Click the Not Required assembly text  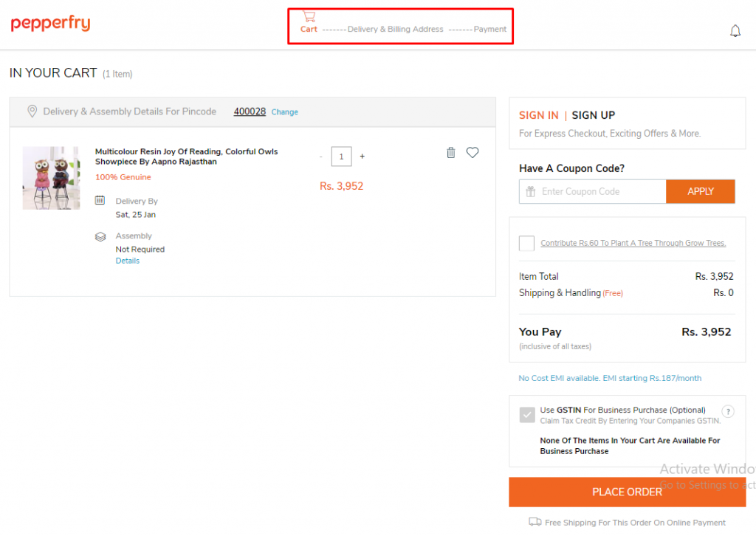point(140,250)
